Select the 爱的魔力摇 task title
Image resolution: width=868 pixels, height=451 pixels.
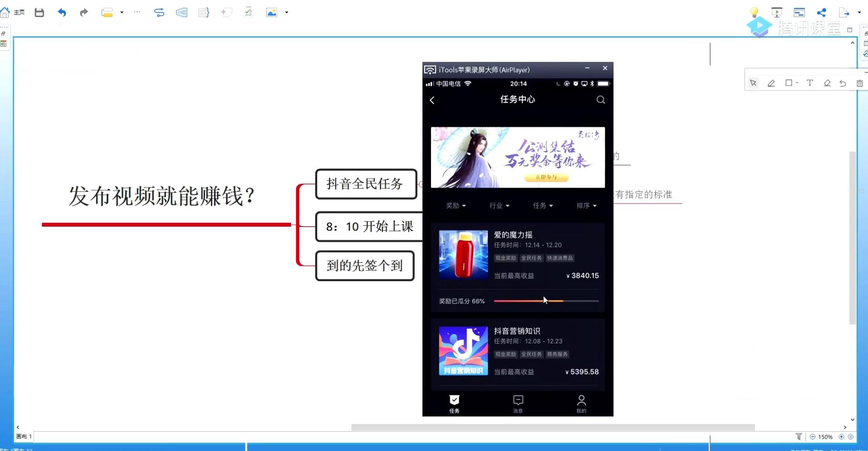(x=513, y=235)
